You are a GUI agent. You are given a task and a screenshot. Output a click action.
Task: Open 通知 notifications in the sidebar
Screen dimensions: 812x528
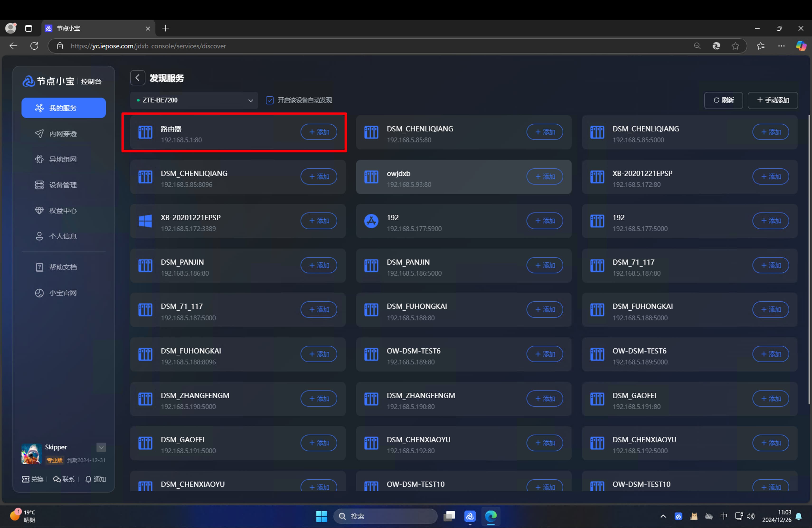(95, 479)
